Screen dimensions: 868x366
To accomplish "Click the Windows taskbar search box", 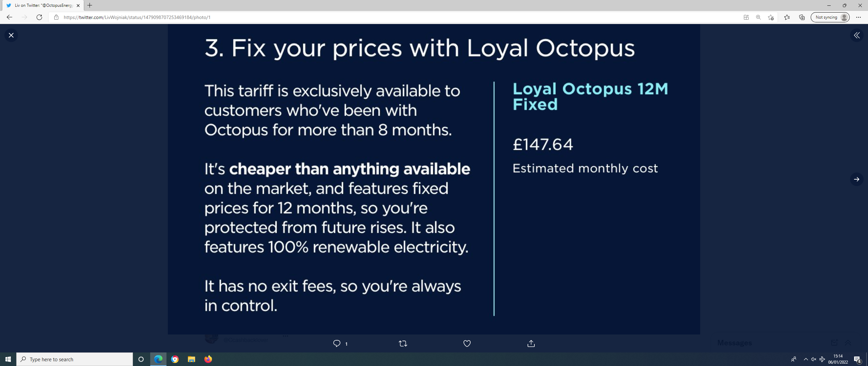I will point(75,359).
